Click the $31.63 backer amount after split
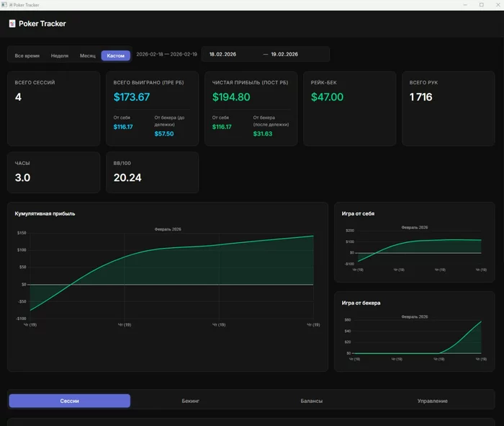This screenshot has width=504, height=426. coord(263,134)
